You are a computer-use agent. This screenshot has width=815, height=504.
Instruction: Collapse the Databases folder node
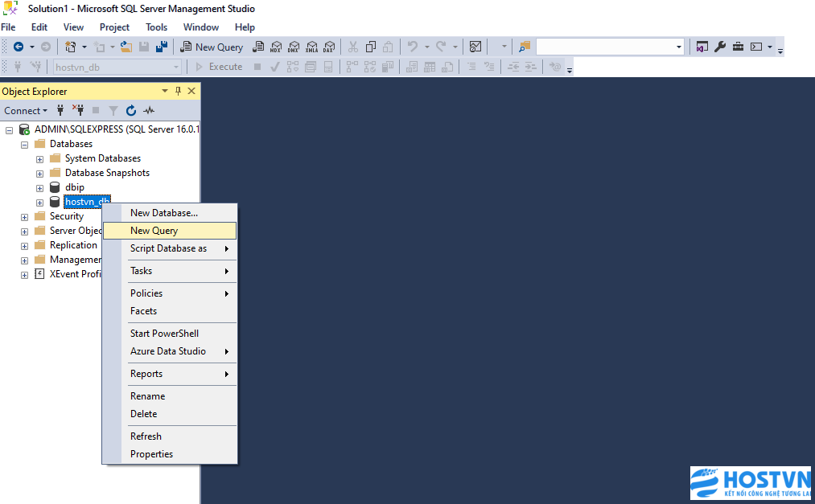click(x=24, y=145)
